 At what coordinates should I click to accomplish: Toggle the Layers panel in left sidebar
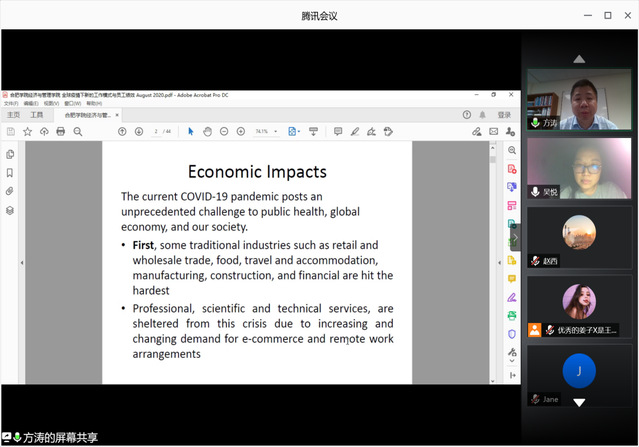[10, 210]
